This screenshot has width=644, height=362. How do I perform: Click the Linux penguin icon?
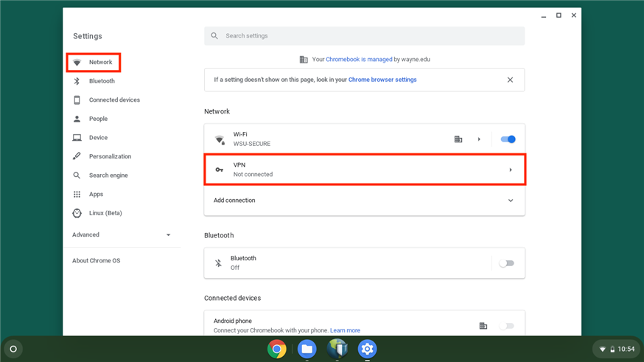point(77,213)
